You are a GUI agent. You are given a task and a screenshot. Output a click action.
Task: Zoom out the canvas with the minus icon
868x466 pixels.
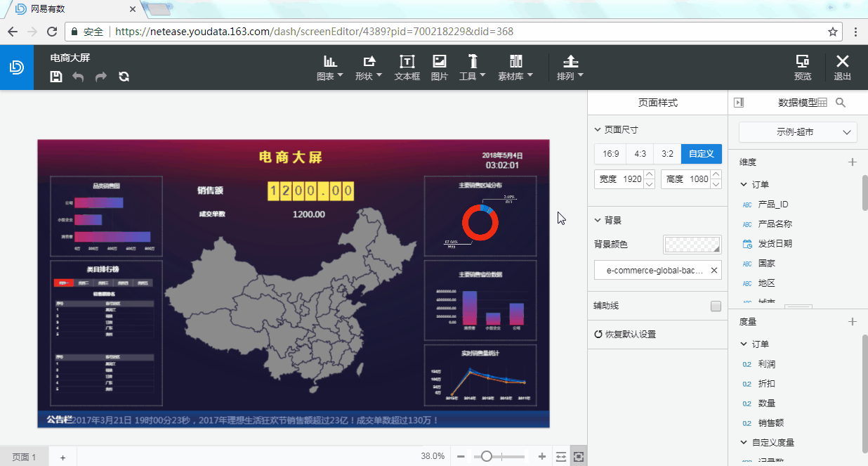tap(461, 457)
